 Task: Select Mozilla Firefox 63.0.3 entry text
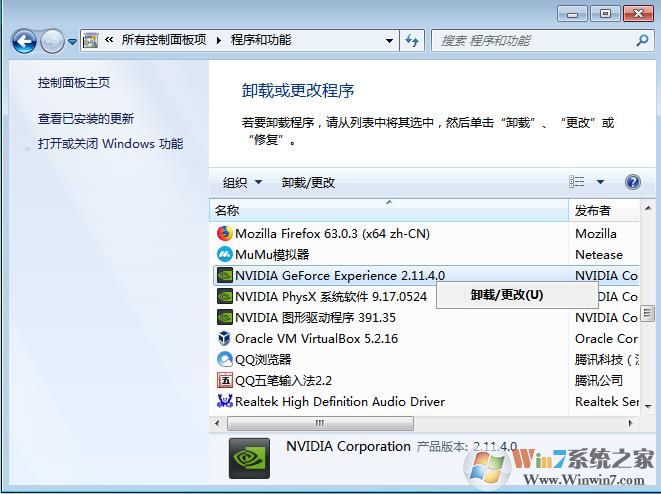(332, 234)
